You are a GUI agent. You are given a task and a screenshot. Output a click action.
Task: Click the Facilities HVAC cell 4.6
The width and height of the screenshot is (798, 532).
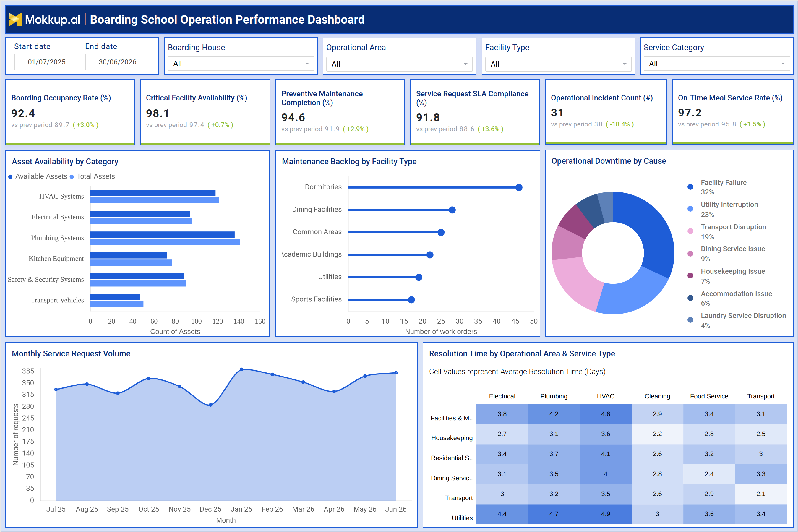606,414
